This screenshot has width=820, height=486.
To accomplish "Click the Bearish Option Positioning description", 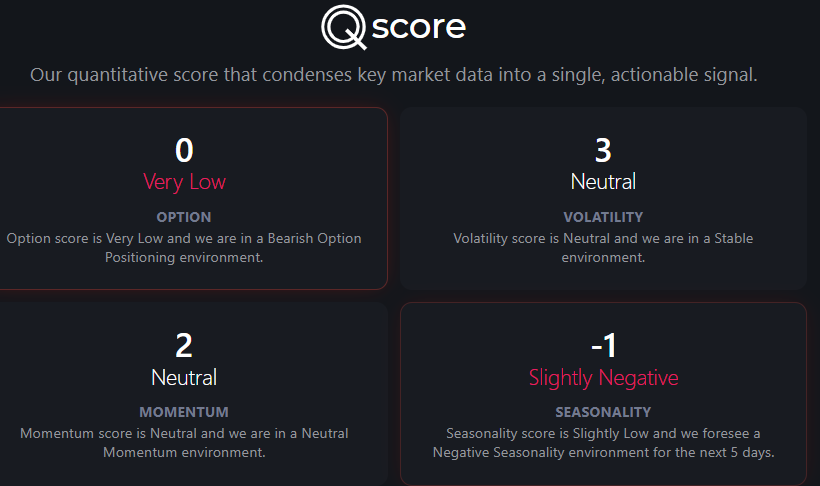I will (x=184, y=247).
